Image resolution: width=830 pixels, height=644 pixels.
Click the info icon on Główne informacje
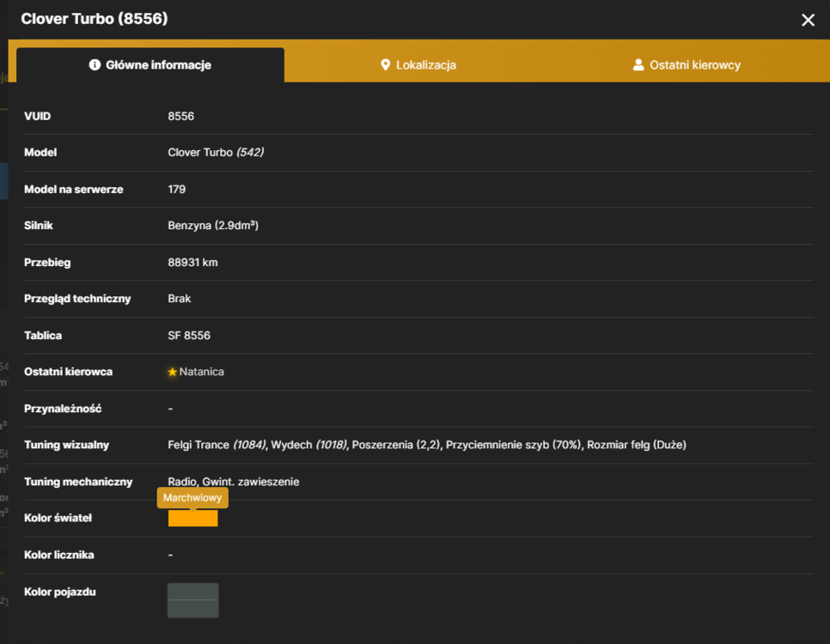pos(95,64)
